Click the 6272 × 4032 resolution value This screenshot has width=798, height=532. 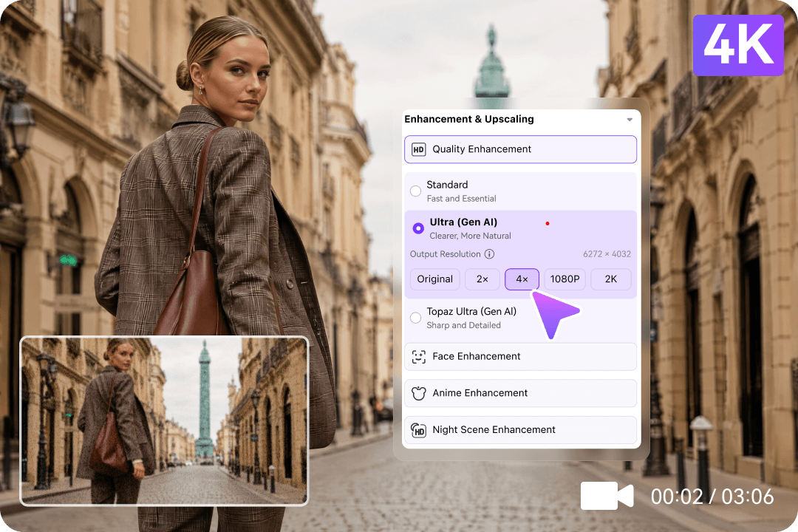607,254
